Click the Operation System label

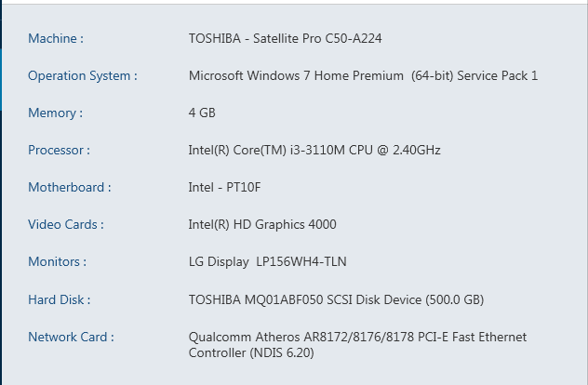click(x=83, y=76)
